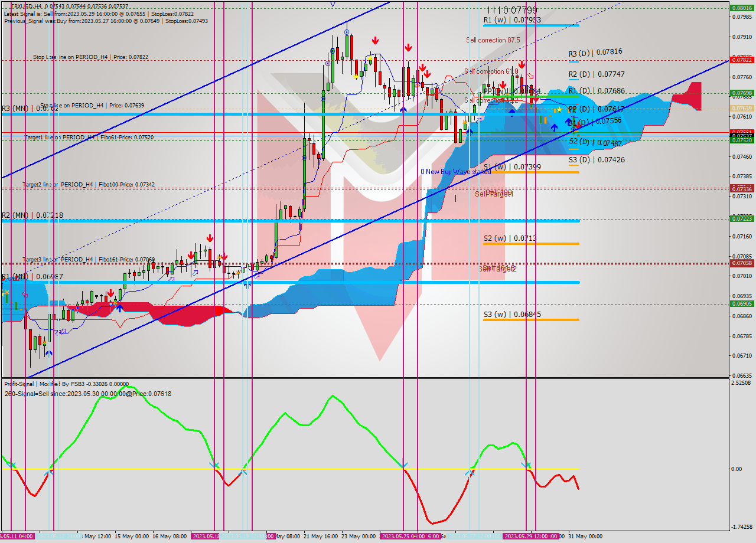Click the red cloud segment at far right
756x543 pixels.
click(x=686, y=96)
